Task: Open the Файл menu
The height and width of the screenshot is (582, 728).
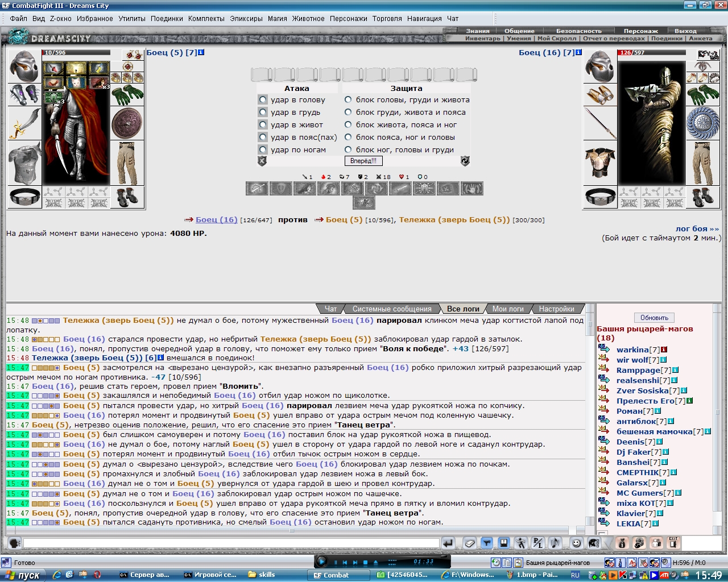Action: point(19,18)
